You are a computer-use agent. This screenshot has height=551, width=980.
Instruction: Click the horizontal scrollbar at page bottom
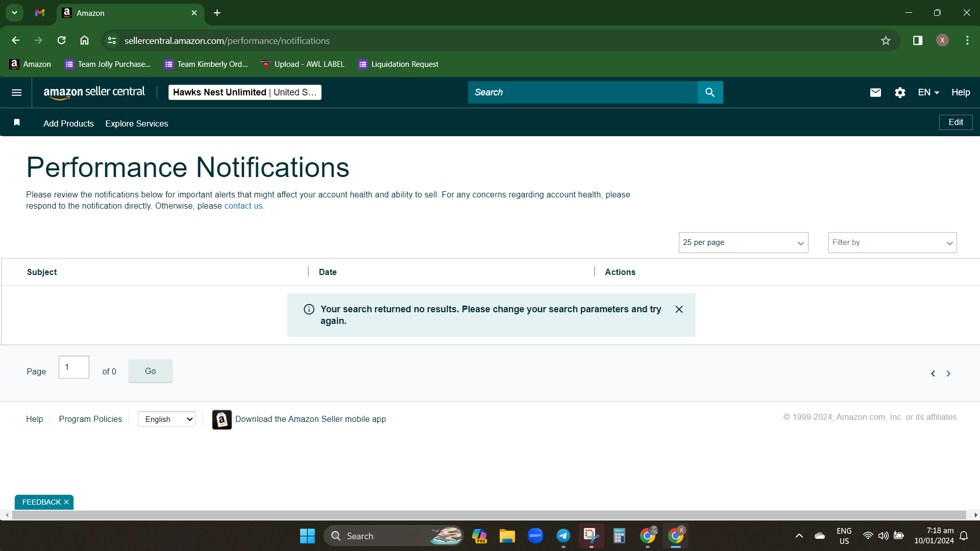(x=489, y=515)
